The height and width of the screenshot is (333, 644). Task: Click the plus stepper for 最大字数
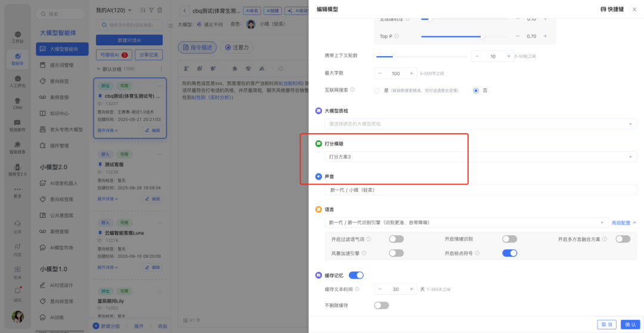(x=411, y=73)
